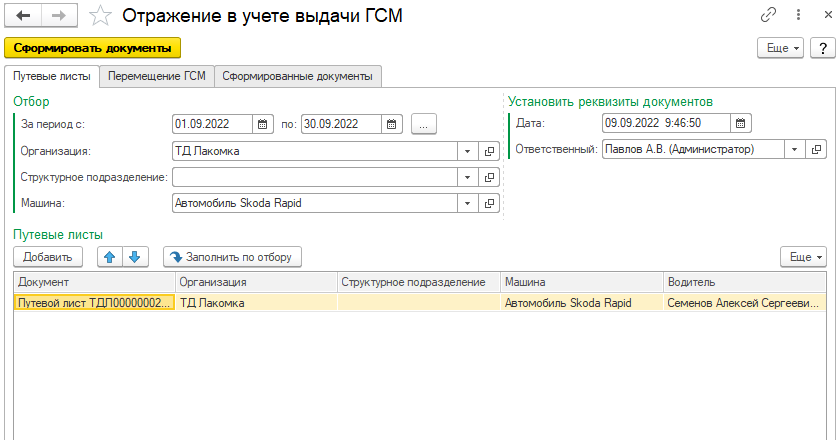839x444 pixels.
Task: Open calendar for document date field
Action: click(740, 124)
